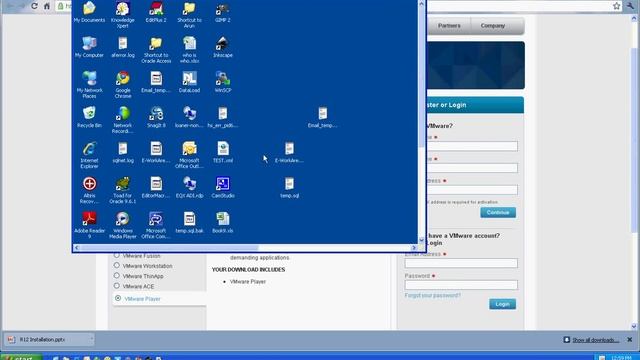Open the My Documents desktop icon
Image resolution: width=640 pixels, height=360 pixels.
coord(89,12)
